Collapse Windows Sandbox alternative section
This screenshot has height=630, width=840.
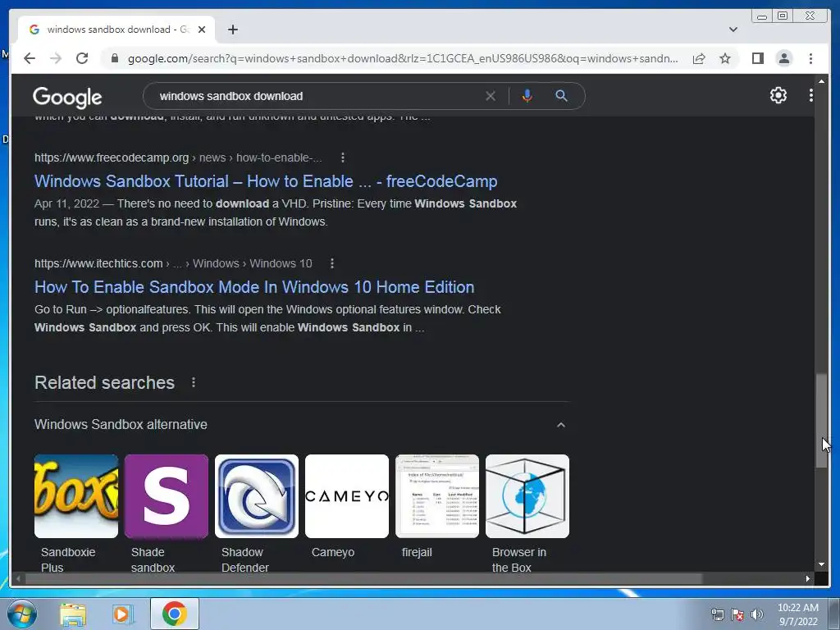click(x=560, y=425)
